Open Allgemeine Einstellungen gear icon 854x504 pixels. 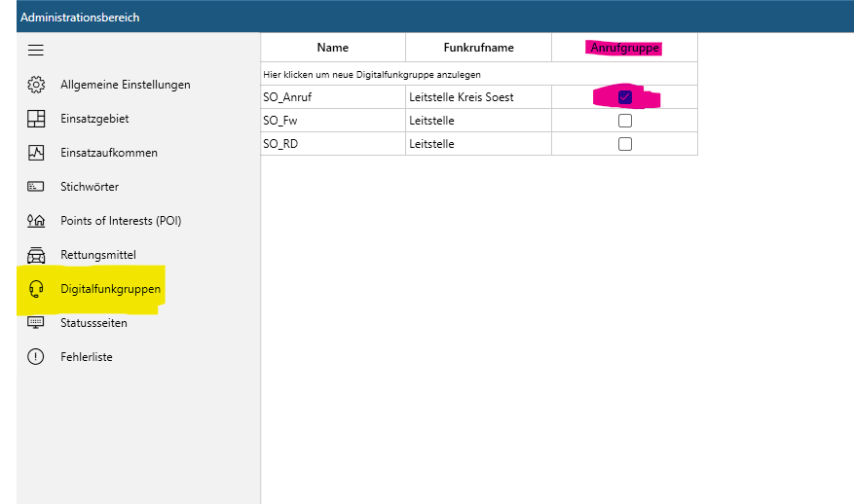[36, 85]
